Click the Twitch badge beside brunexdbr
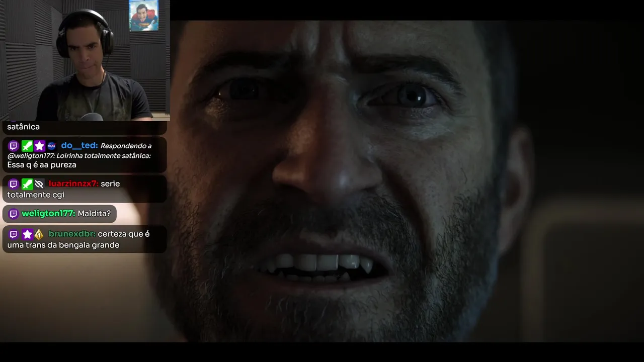 [14, 234]
